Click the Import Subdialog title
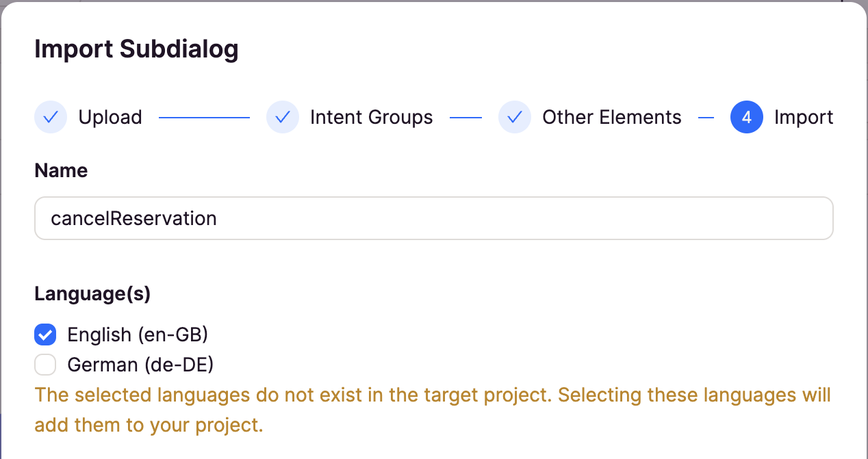The height and width of the screenshot is (459, 868). (x=136, y=50)
